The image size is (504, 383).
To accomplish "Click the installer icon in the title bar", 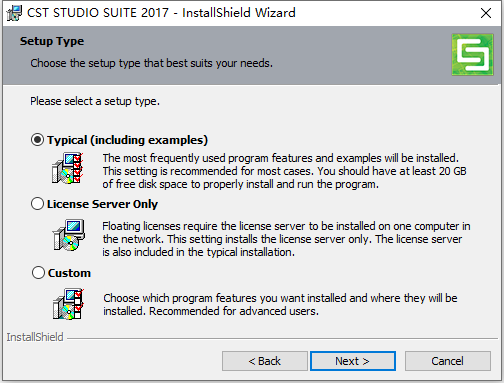I will tap(14, 13).
